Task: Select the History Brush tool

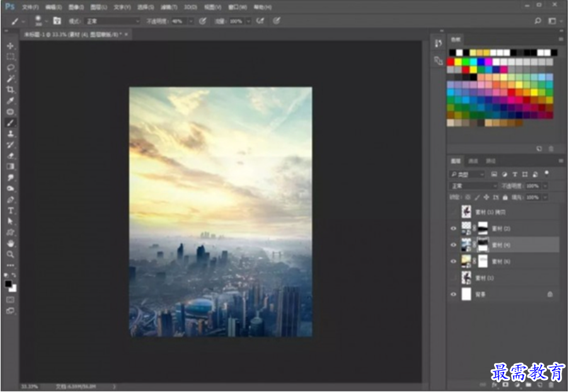Action: 11,144
